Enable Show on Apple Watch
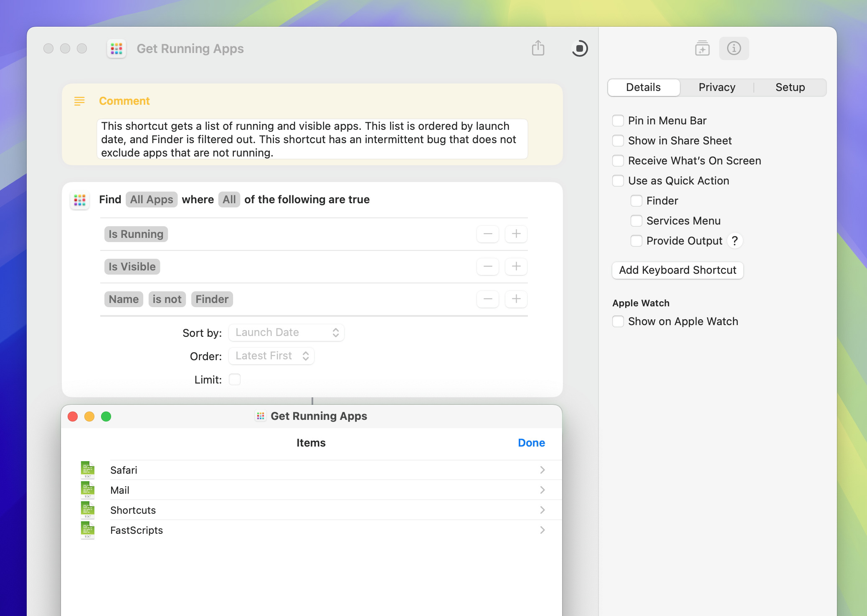Screen dimensions: 867x616 618,321
